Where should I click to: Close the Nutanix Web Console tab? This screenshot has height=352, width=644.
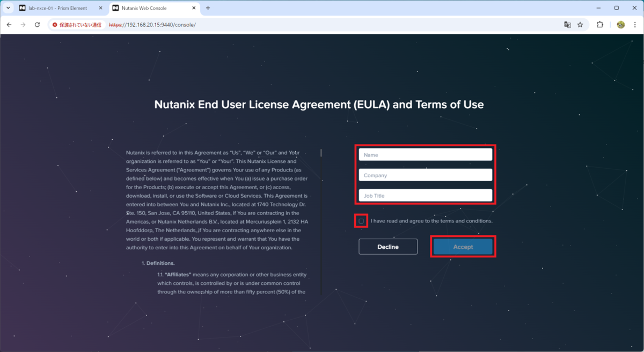pos(194,8)
